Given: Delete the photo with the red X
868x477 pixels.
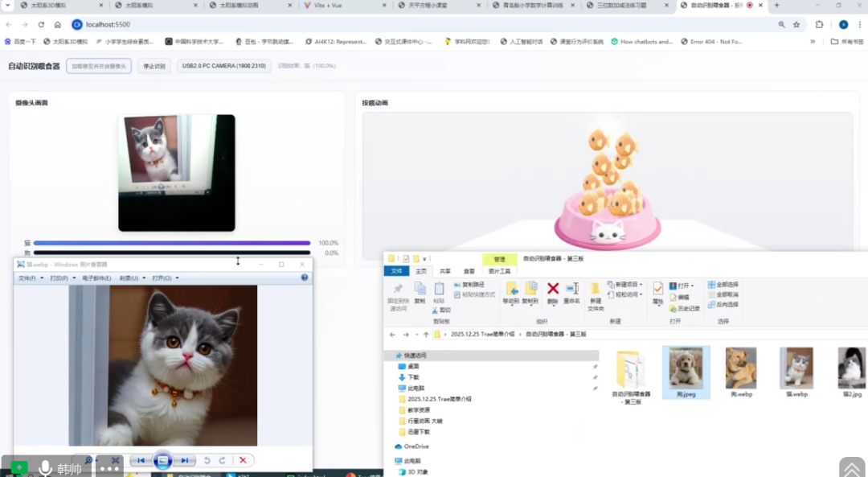Looking at the screenshot, I should (x=243, y=460).
